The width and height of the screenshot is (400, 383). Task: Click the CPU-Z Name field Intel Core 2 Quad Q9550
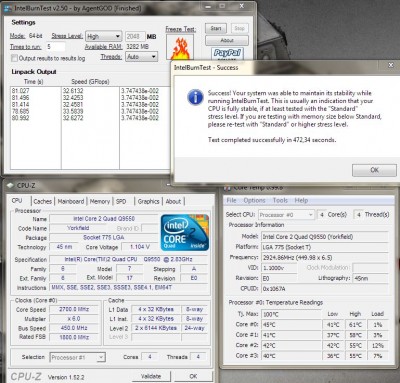click(104, 219)
